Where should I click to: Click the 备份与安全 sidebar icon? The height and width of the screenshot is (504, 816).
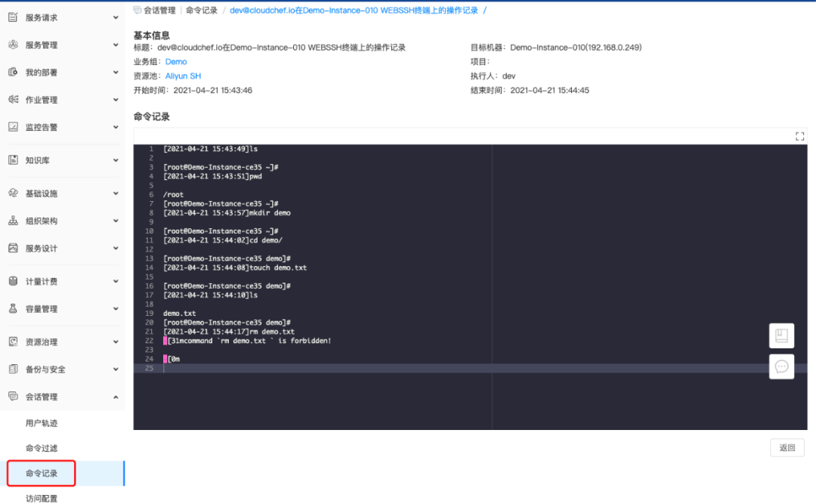13,369
